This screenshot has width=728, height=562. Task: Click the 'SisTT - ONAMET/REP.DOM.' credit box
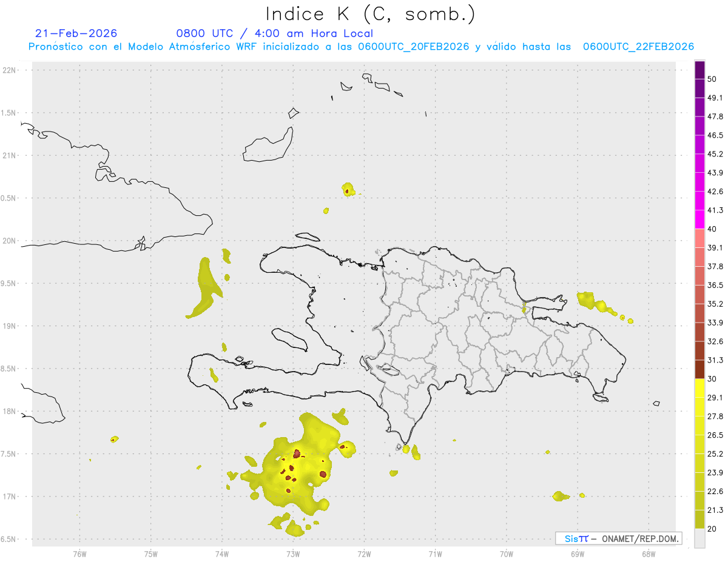618,538
